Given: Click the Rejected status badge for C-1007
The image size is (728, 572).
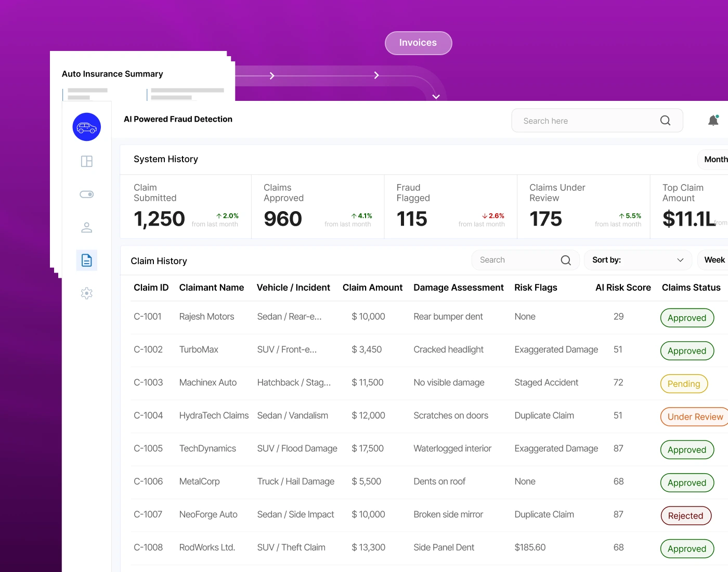Looking at the screenshot, I should tap(685, 515).
